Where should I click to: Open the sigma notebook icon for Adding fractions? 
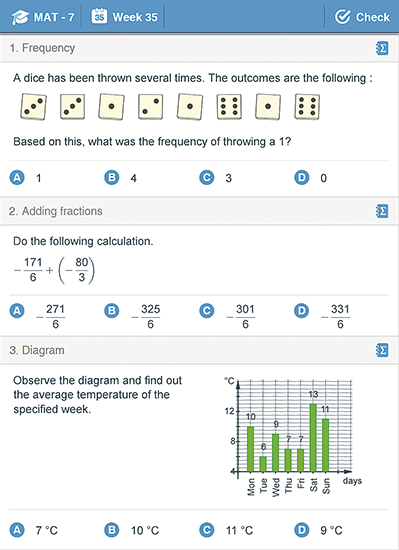[x=382, y=211]
